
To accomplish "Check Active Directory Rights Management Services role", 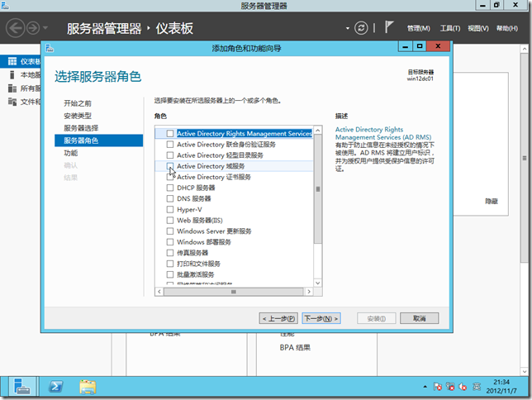I will coord(170,133).
